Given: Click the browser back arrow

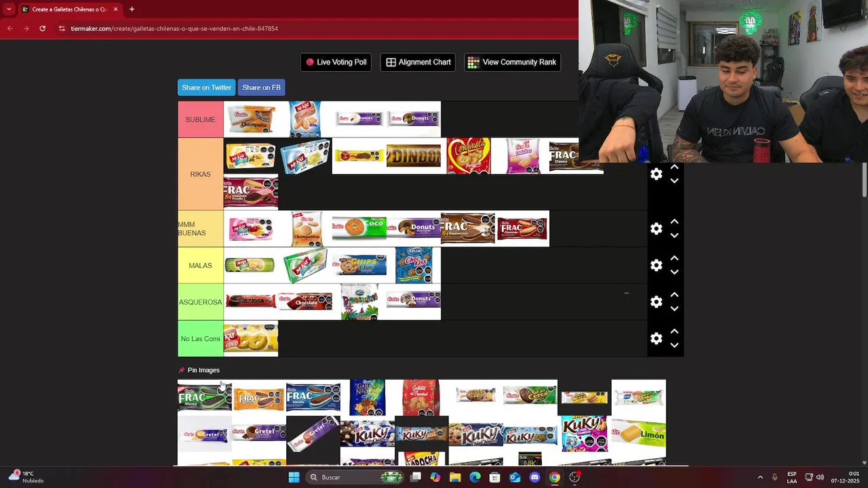Looking at the screenshot, I should [9, 28].
